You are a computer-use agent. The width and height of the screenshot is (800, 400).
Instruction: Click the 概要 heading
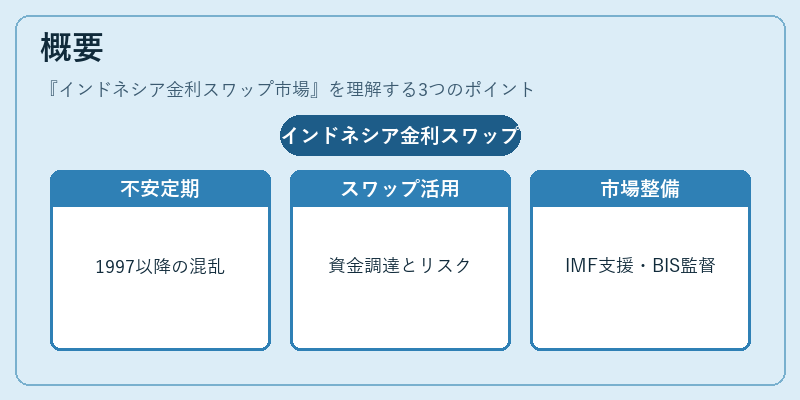72,47
